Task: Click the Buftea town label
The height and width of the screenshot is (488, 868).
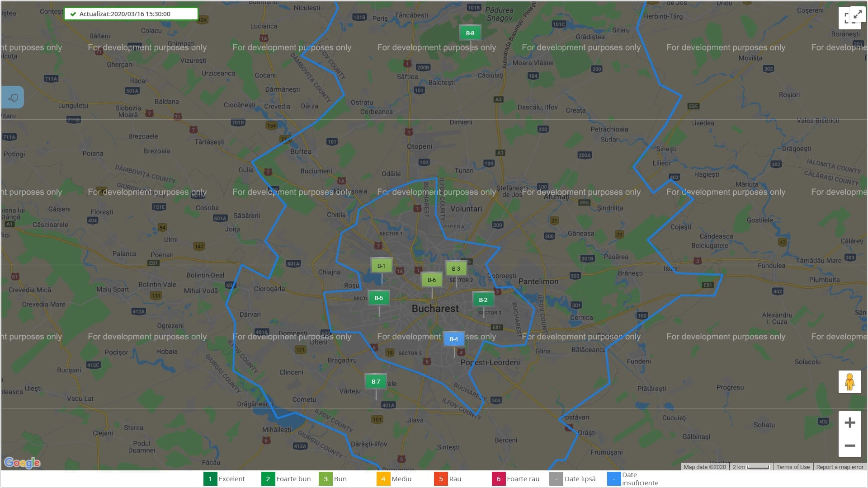Action: pyautogui.click(x=301, y=151)
